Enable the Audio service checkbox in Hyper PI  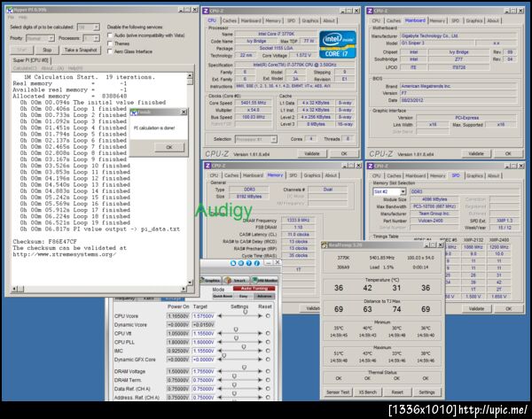110,35
